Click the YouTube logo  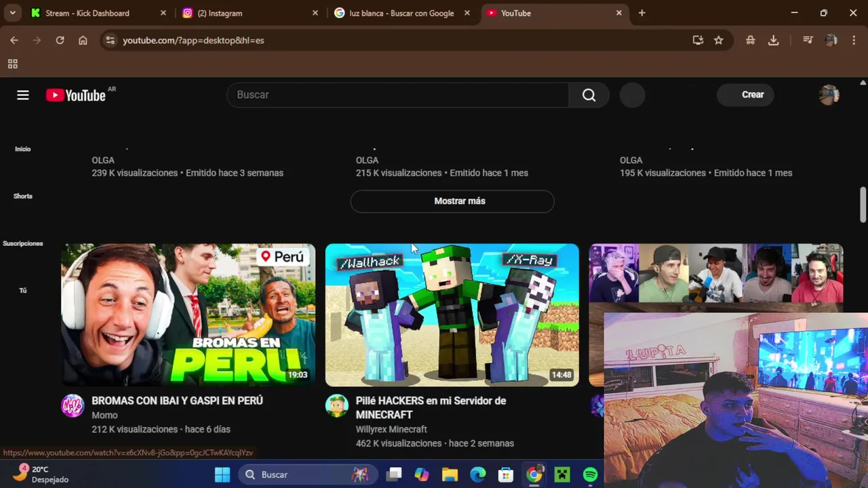tap(76, 95)
